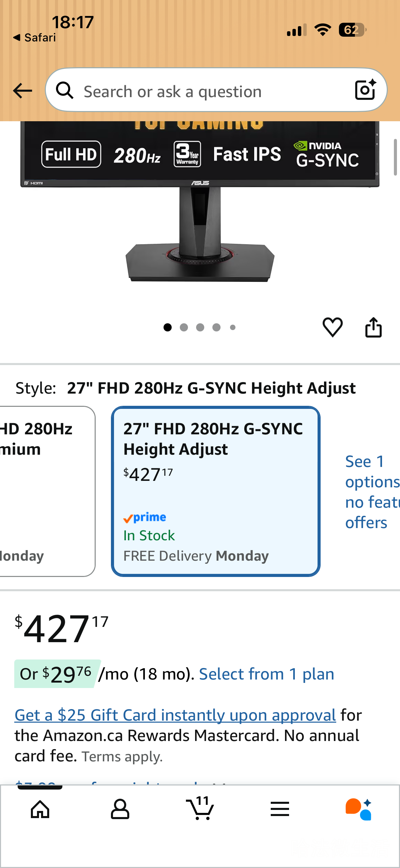Viewport: 400px width, 868px height.
Task: Open the account profile icon
Action: (120, 809)
